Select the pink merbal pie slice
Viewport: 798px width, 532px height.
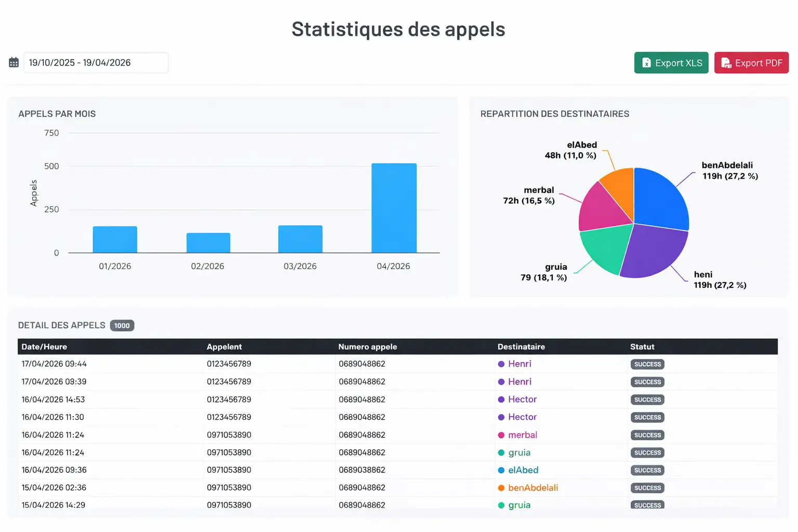coord(603,208)
